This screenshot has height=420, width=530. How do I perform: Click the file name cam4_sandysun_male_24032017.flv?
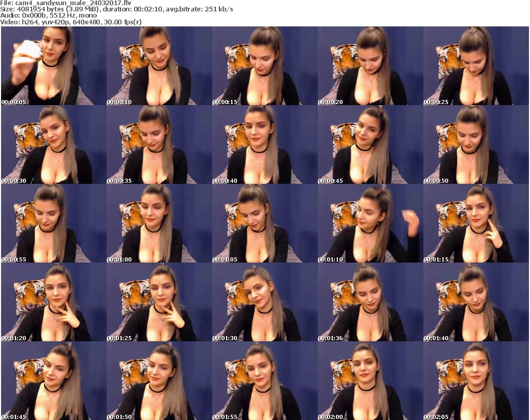(x=73, y=3)
